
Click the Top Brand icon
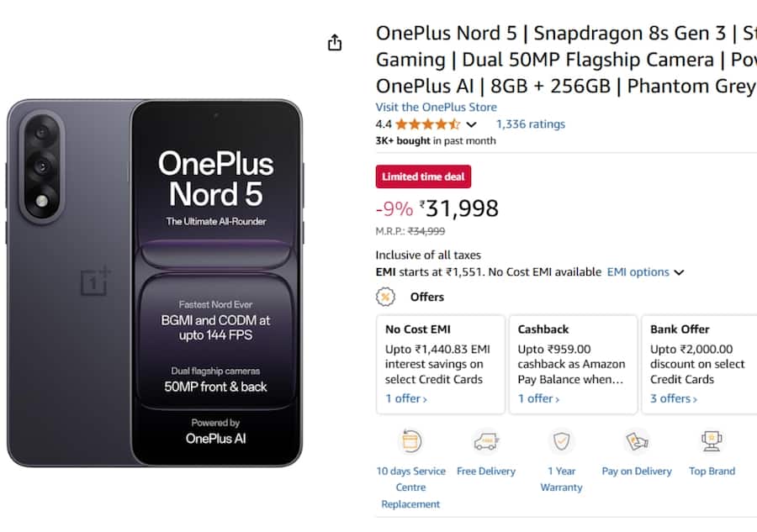[712, 440]
